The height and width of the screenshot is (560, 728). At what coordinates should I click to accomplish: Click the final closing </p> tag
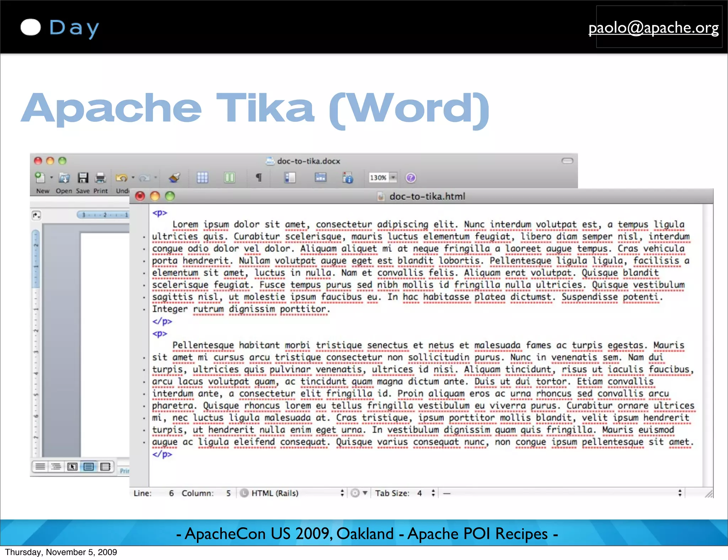pyautogui.click(x=162, y=454)
